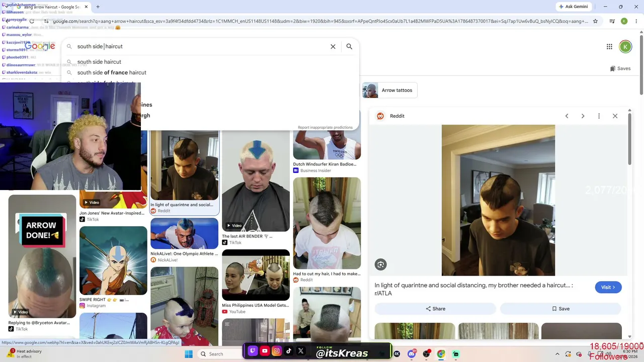Go to next image in preview panel
This screenshot has height=362, width=644.
[583, 116]
